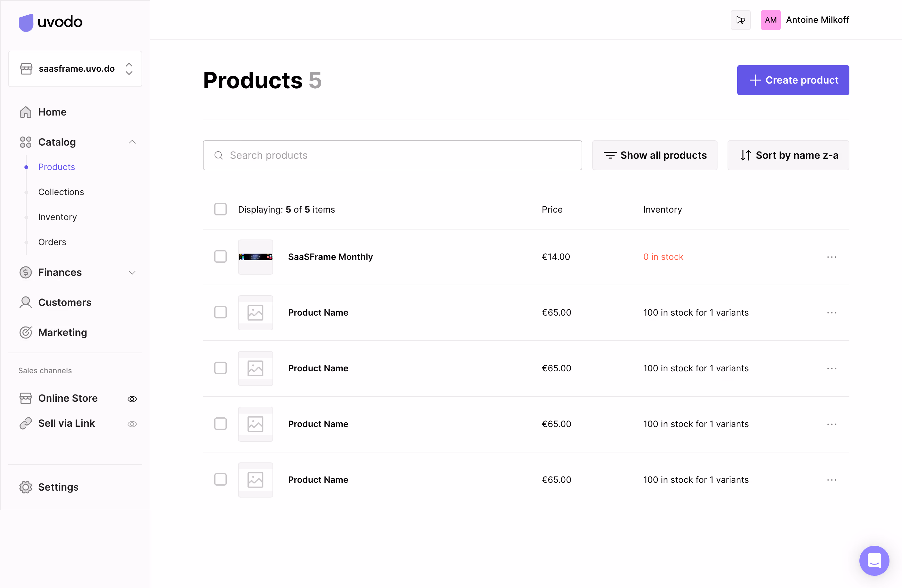The image size is (902, 588).
Task: Click the Customers person icon
Action: pyautogui.click(x=25, y=302)
